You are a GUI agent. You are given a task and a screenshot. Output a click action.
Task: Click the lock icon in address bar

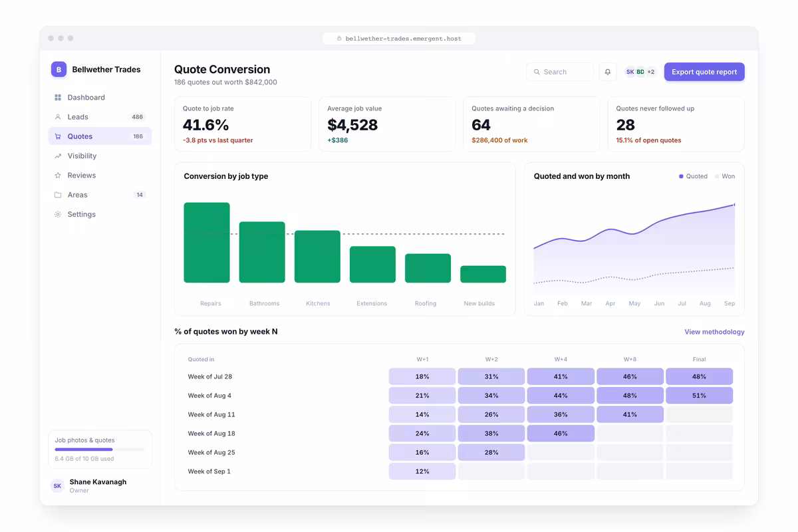[x=339, y=39]
